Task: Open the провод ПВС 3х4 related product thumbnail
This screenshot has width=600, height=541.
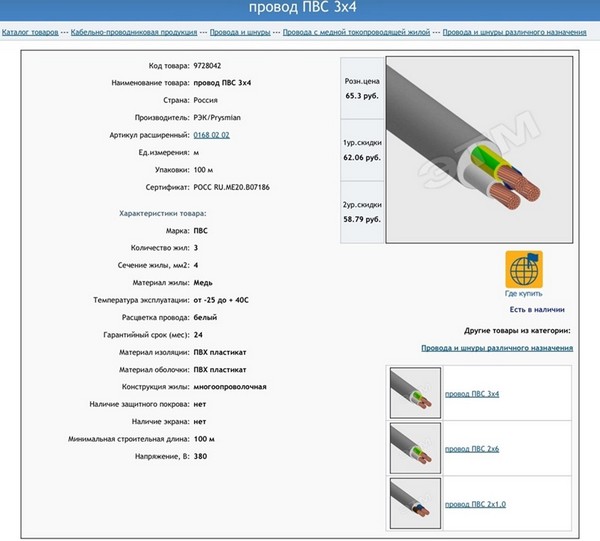Action: (x=415, y=393)
